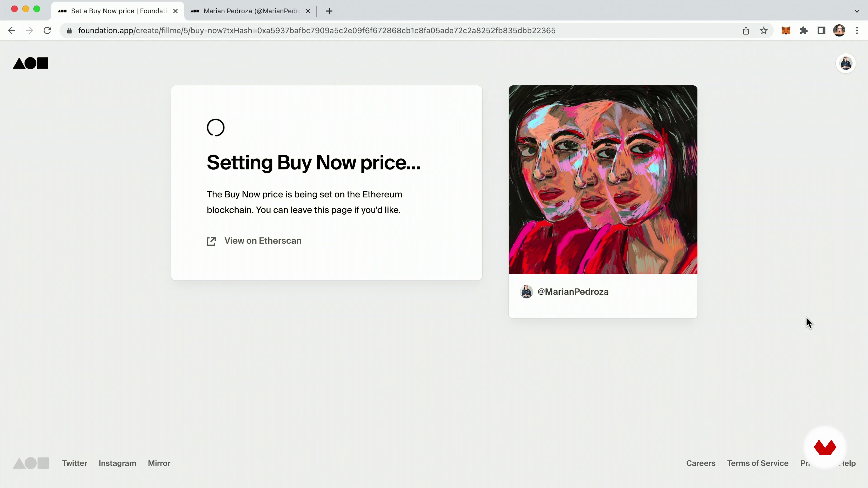868x488 pixels.
Task: Switch to the Marian Pedroza tab
Action: (250, 11)
